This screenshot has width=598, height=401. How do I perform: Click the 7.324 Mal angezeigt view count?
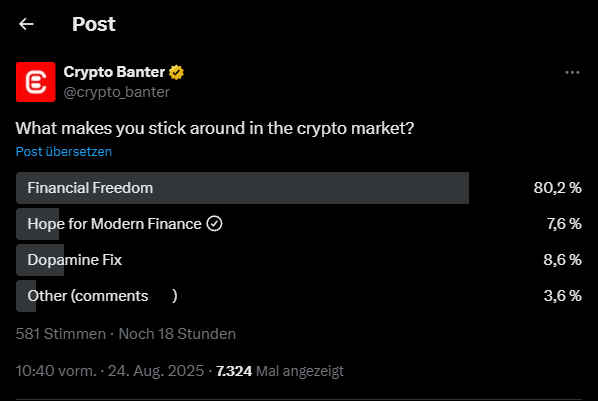pos(280,371)
